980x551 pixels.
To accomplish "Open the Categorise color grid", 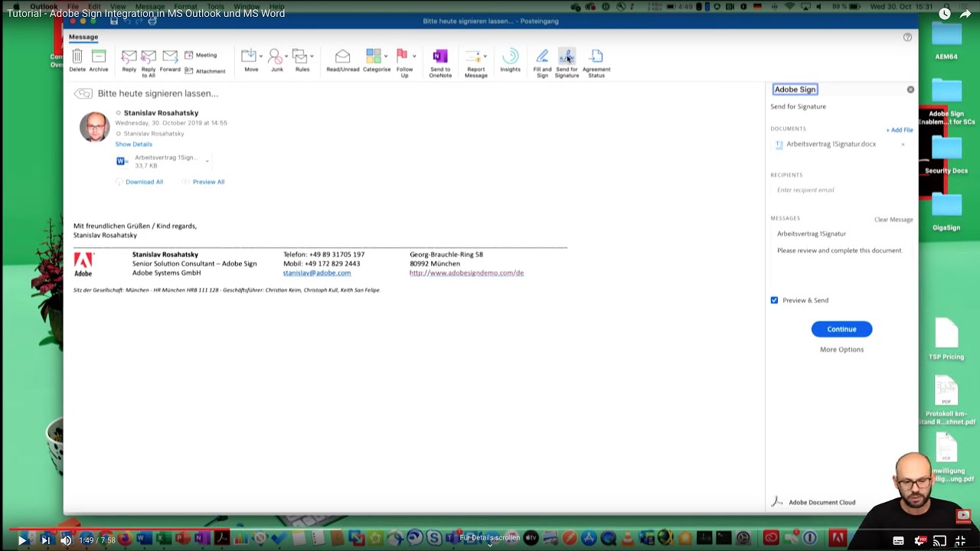I will [374, 60].
